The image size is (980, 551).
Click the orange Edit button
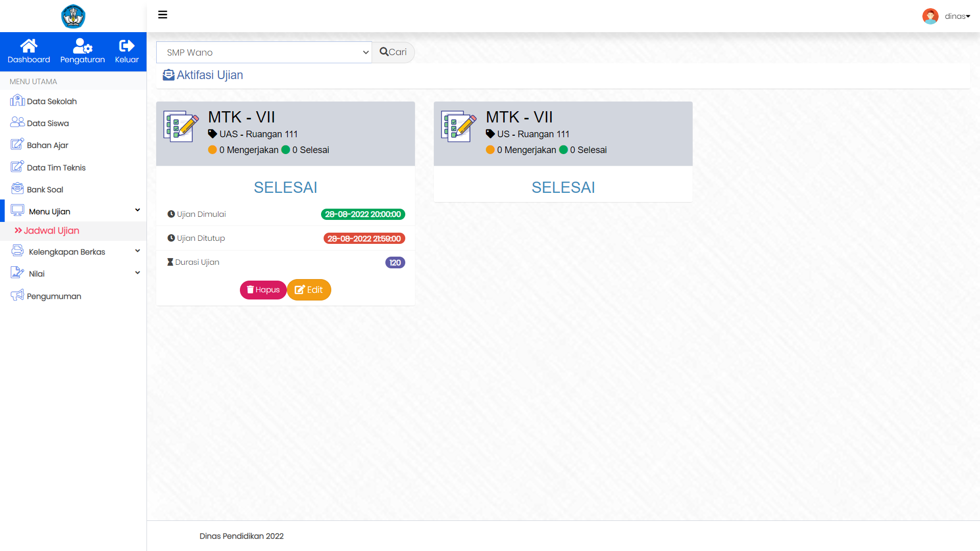click(309, 290)
